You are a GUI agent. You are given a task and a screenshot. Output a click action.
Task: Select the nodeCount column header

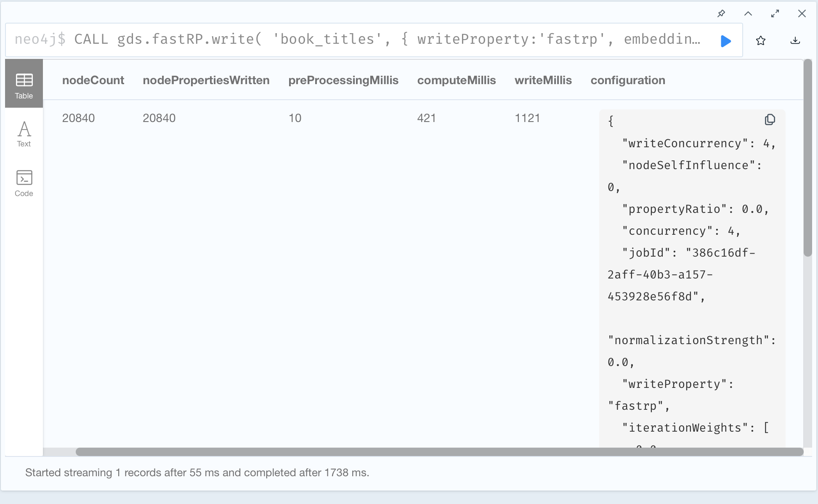coord(93,80)
